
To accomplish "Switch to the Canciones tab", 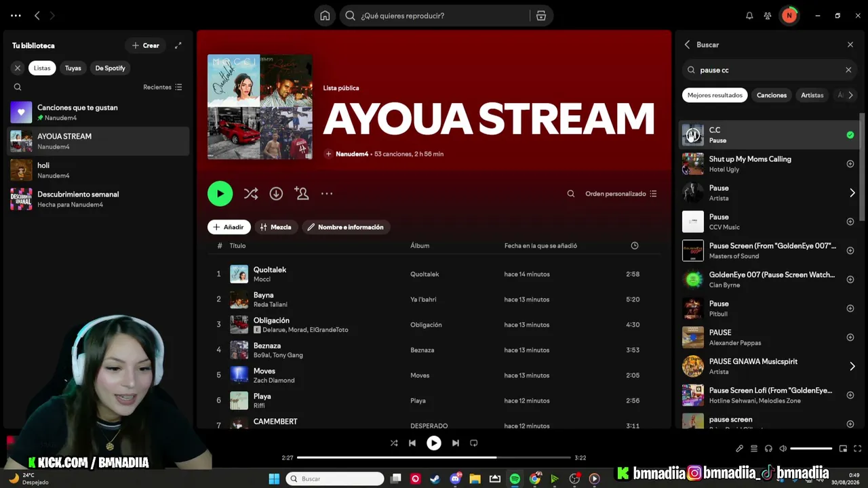I will point(772,96).
